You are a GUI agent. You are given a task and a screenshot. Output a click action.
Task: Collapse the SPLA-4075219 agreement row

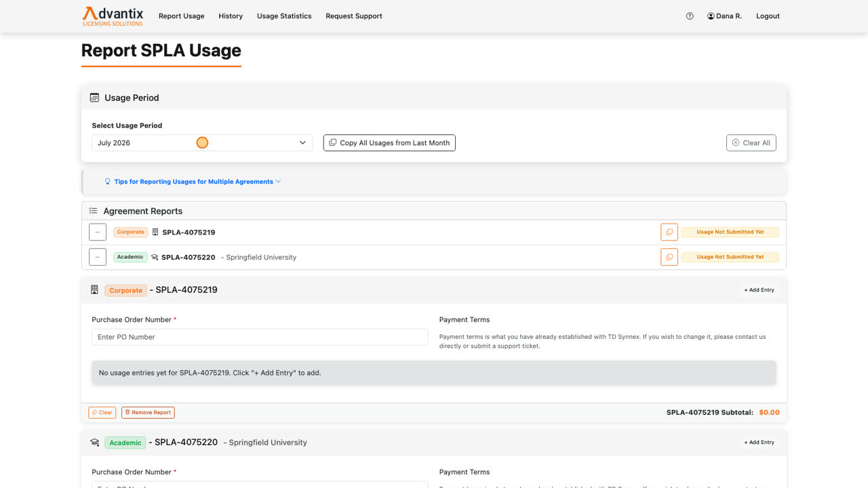(x=98, y=232)
